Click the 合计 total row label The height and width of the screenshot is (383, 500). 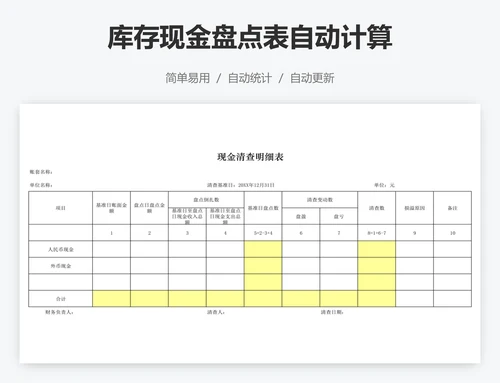[x=61, y=299]
